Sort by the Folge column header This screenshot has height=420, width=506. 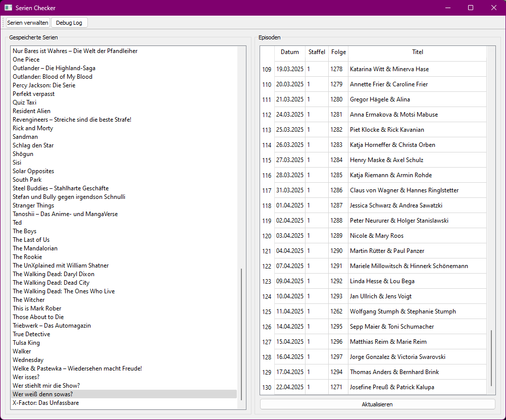point(338,52)
